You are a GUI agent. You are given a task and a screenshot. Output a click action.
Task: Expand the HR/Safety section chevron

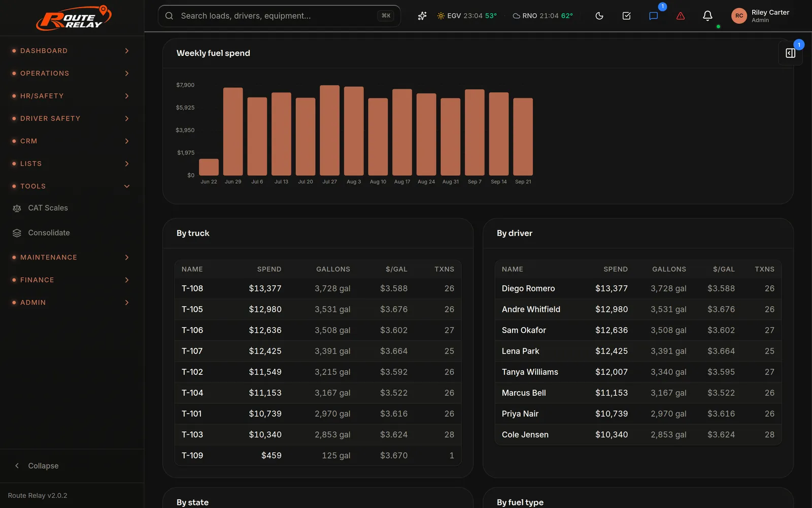coord(127,96)
